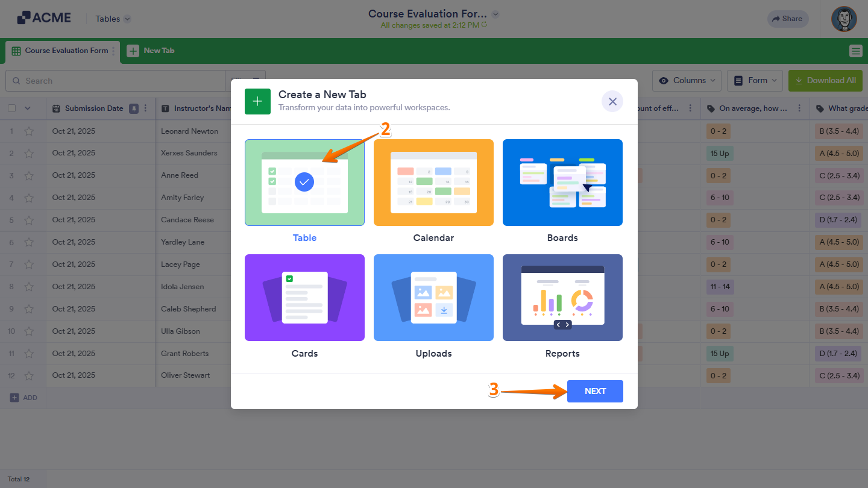Click the Download All button
Screen dimensions: 868x488
click(x=825, y=80)
